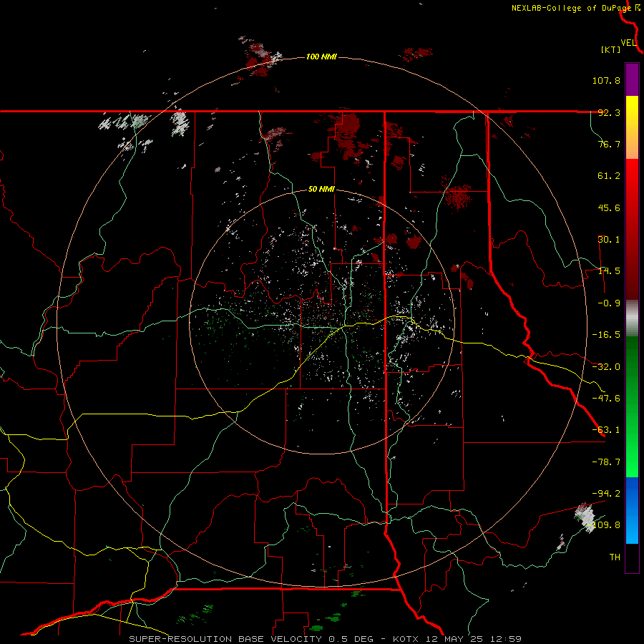Select the 61.2 velocity scale value

(609, 176)
